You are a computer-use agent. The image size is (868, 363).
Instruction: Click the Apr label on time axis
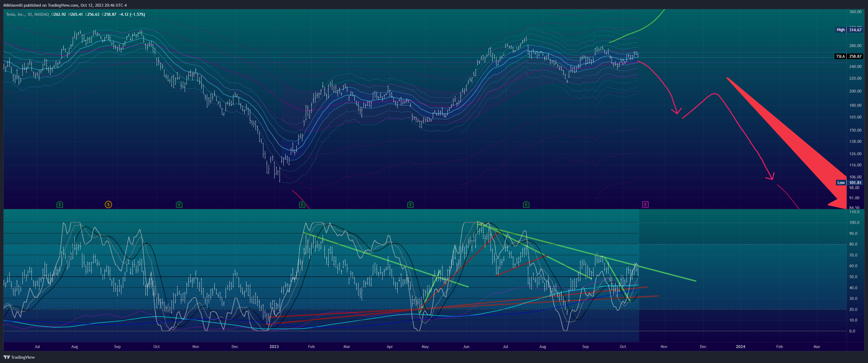(389, 346)
